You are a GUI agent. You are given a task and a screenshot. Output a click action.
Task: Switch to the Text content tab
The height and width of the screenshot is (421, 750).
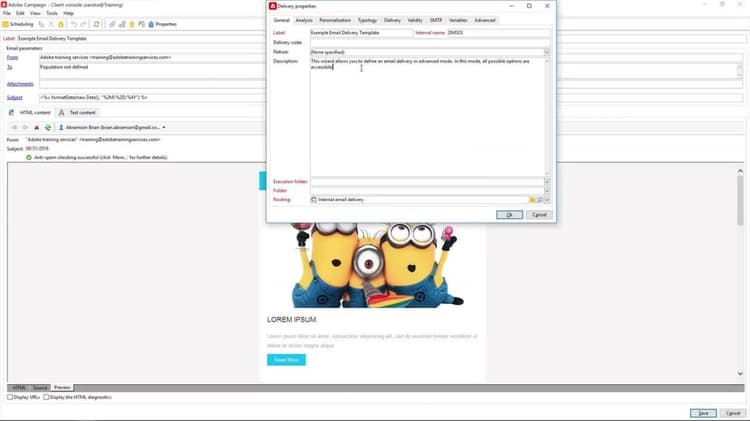[x=77, y=112]
